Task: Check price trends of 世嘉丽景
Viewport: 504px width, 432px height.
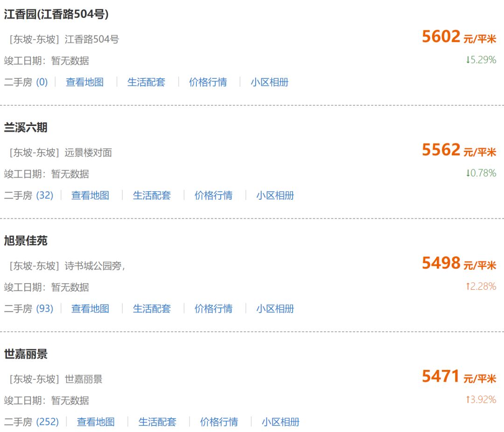Action: [x=218, y=421]
